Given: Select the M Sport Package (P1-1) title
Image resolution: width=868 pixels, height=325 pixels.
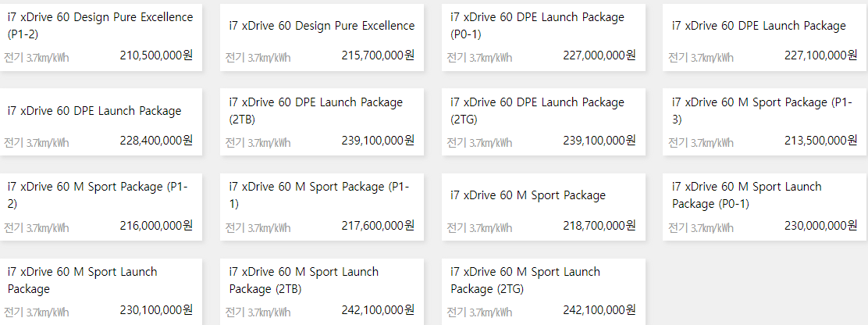Looking at the screenshot, I should coord(318,195).
